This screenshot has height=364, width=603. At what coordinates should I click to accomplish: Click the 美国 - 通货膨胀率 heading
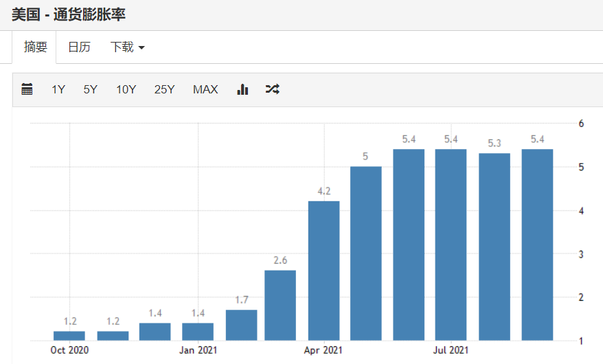pos(69,14)
